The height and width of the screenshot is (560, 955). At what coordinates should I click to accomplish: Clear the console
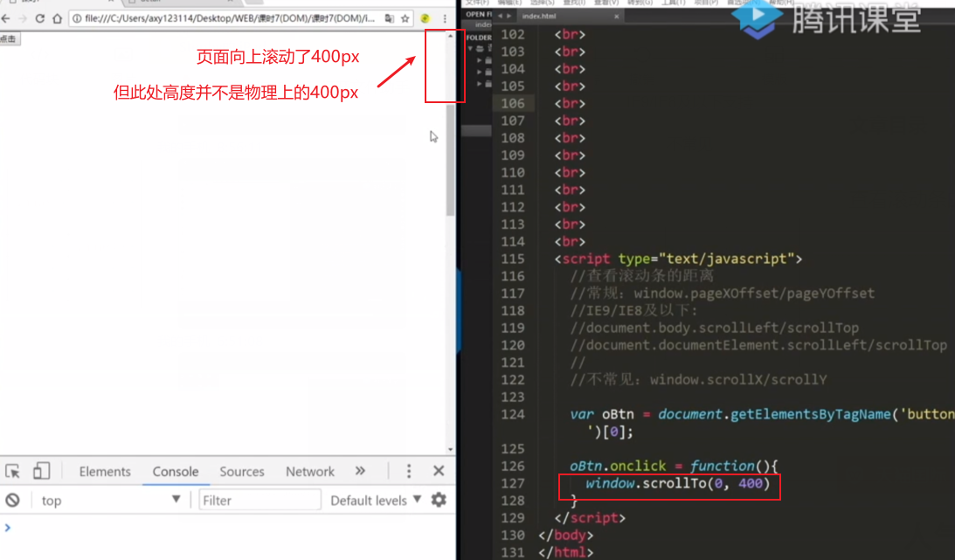tap(13, 501)
